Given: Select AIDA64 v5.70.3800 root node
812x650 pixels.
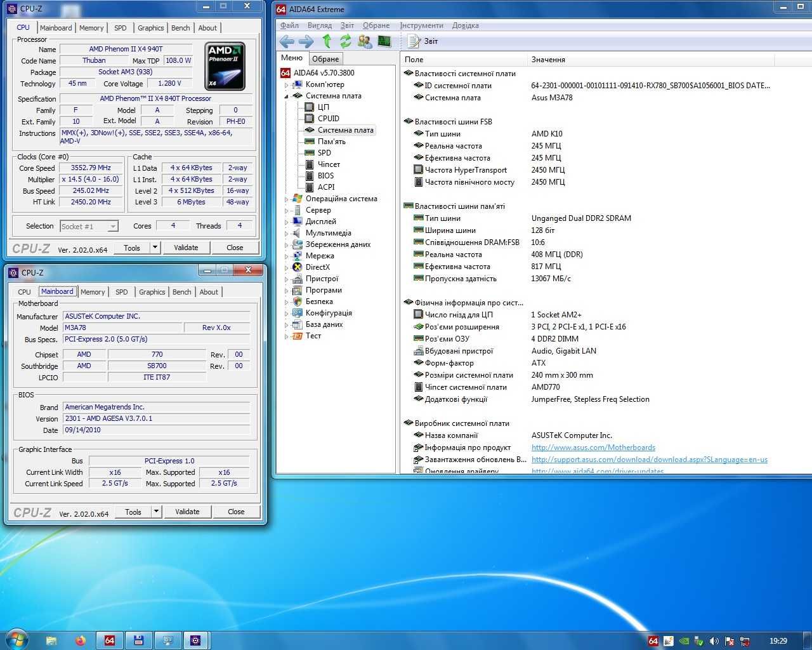Looking at the screenshot, I should 324,73.
